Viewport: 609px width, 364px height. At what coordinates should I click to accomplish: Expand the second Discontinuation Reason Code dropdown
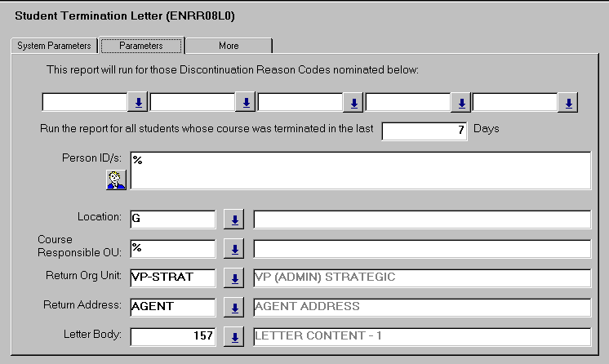pyautogui.click(x=246, y=103)
